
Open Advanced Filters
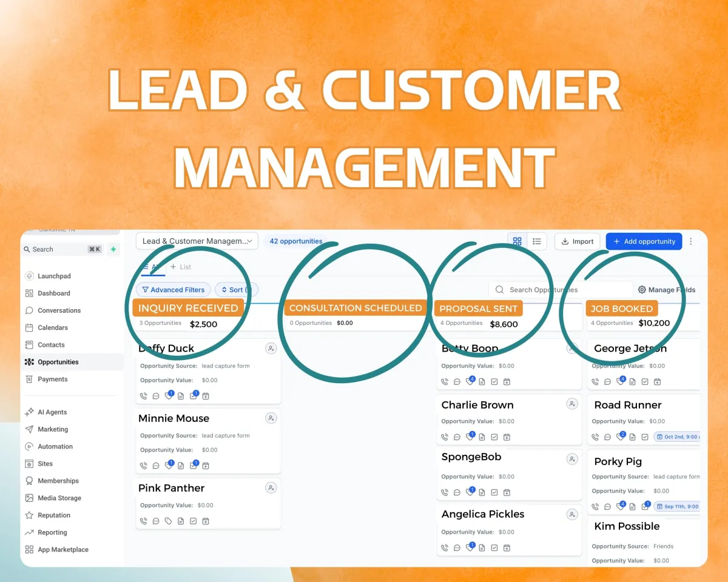click(174, 290)
